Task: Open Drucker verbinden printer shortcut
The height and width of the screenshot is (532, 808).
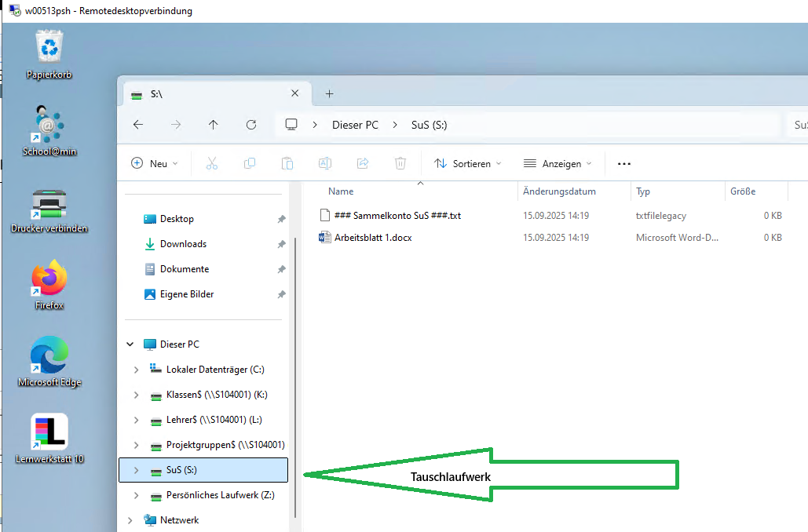Action: (x=49, y=204)
